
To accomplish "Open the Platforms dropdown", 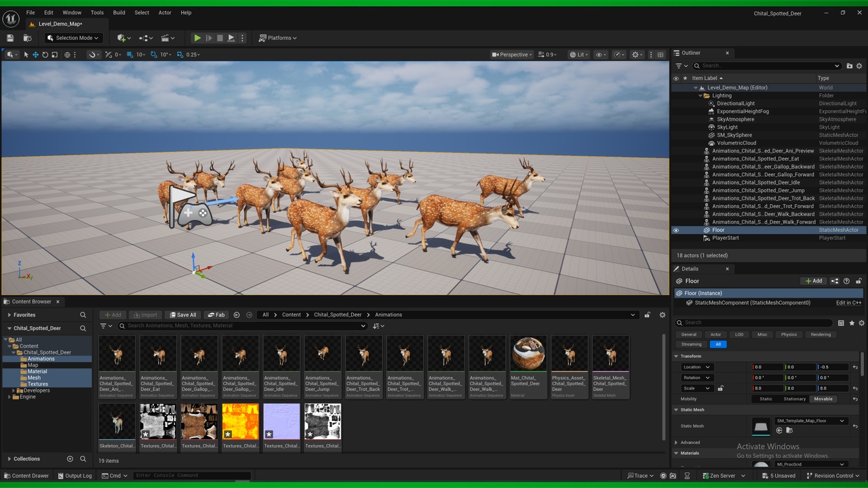I will (278, 38).
